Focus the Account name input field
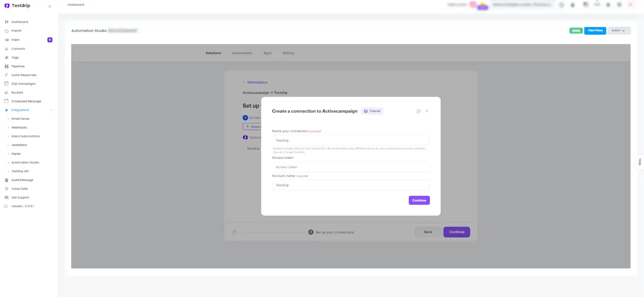The image size is (644, 297). click(351, 185)
